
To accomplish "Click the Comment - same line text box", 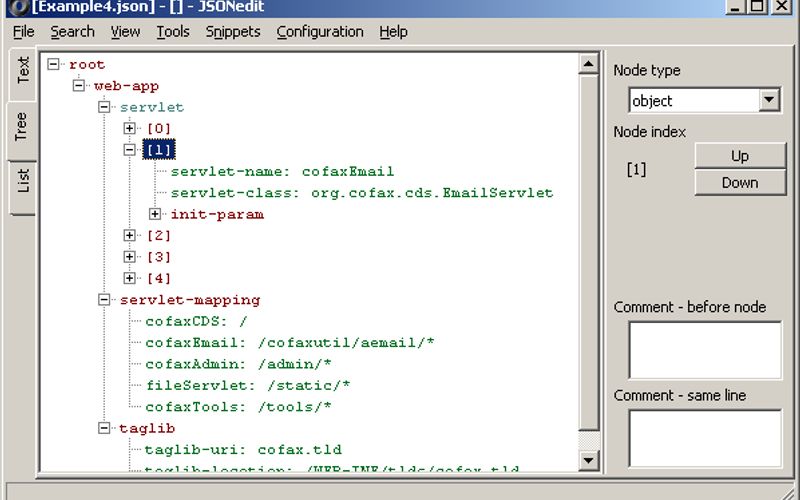I will (x=704, y=438).
